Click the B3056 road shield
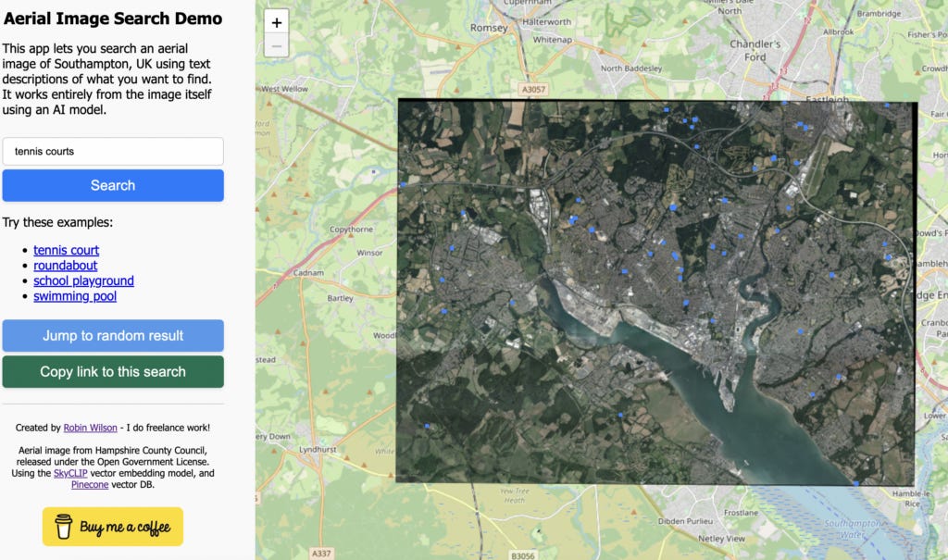The height and width of the screenshot is (560, 948). tap(522, 555)
